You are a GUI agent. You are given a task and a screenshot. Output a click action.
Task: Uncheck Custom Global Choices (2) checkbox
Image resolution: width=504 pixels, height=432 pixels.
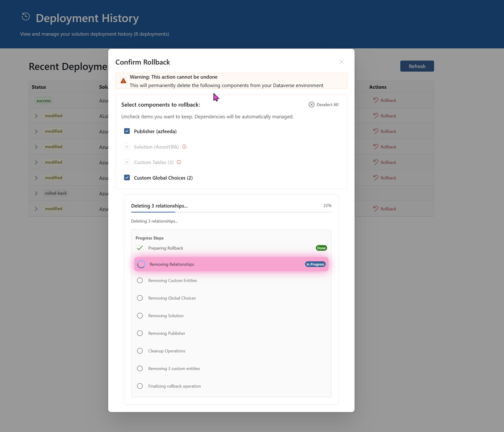[127, 178]
